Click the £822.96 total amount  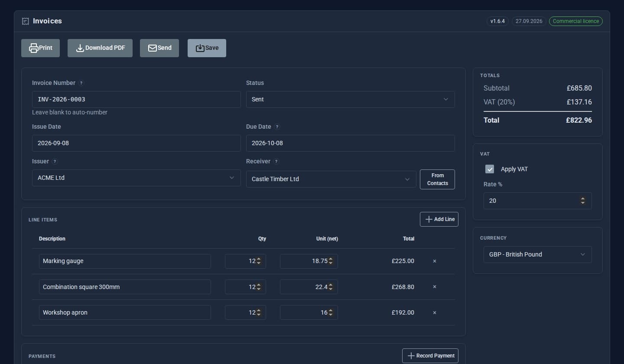click(x=578, y=120)
